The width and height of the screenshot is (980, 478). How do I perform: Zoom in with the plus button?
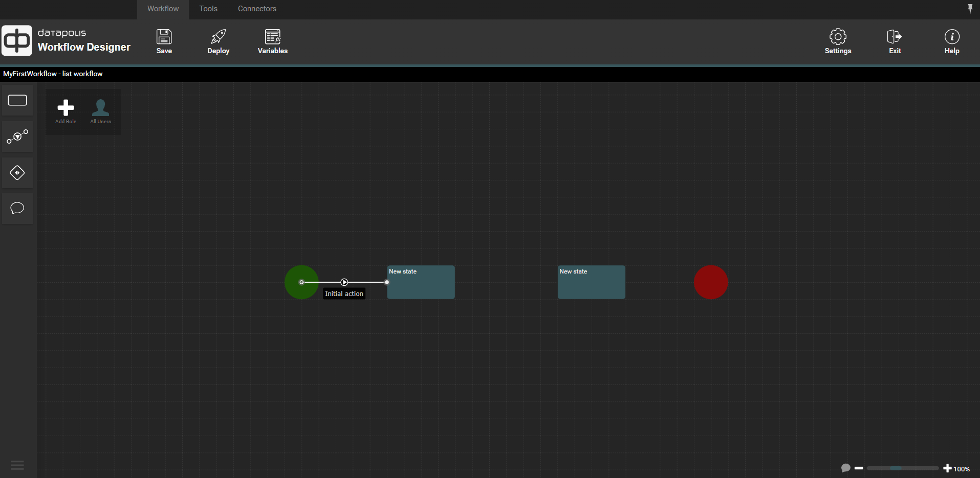(x=947, y=468)
